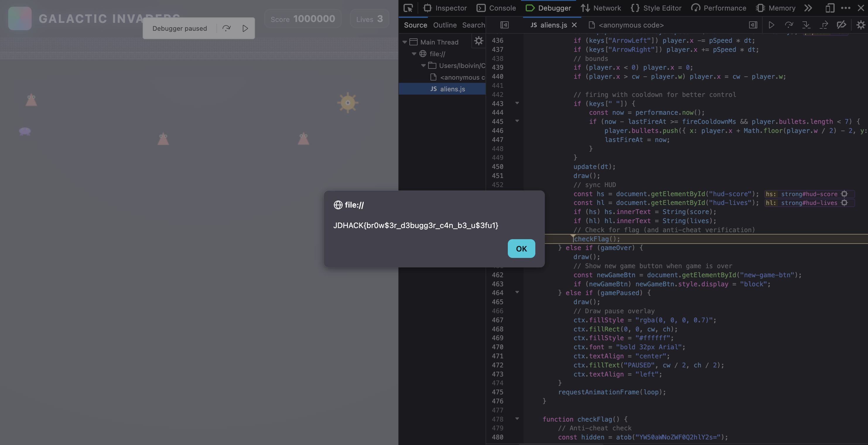Collapse the sources pane
The width and height of the screenshot is (868, 445).
pos(504,25)
